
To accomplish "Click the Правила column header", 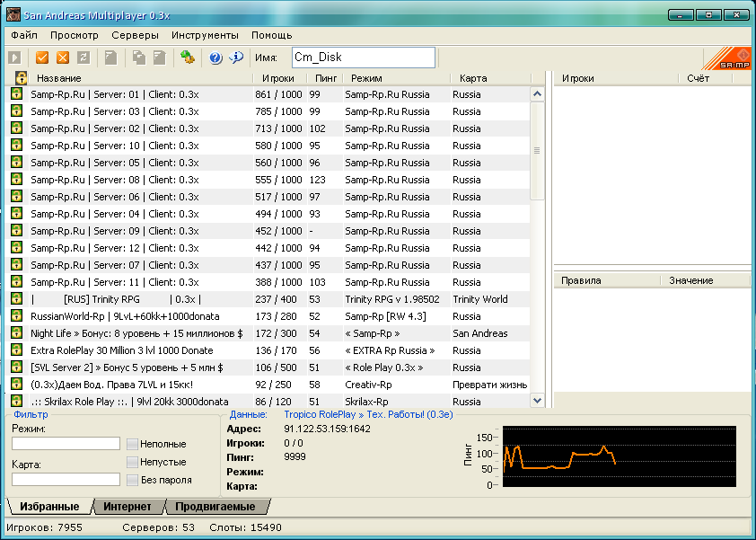I will pyautogui.click(x=607, y=280).
